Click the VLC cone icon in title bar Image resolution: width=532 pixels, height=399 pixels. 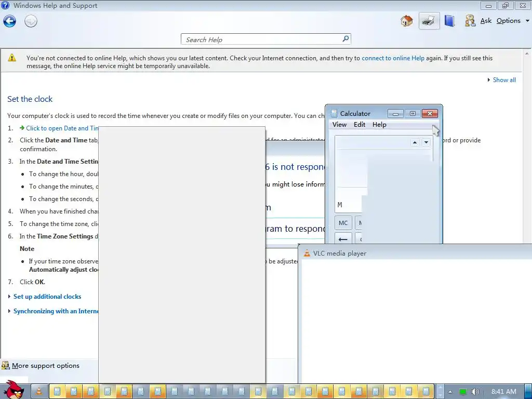coord(307,253)
